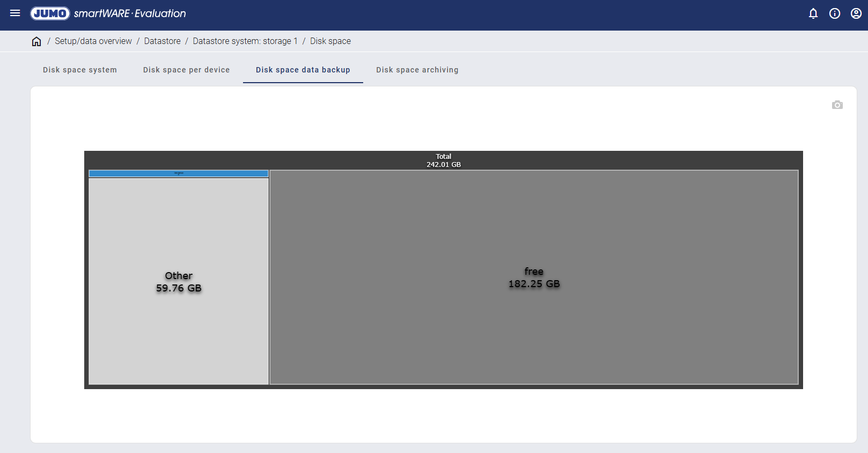Go to Datastore system: storage 1 breadcrumb
This screenshot has height=453, width=868.
[x=245, y=41]
